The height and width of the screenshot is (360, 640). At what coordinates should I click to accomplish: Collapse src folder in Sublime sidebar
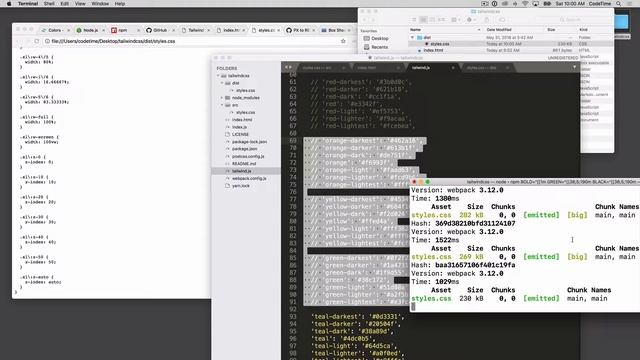tap(222, 105)
